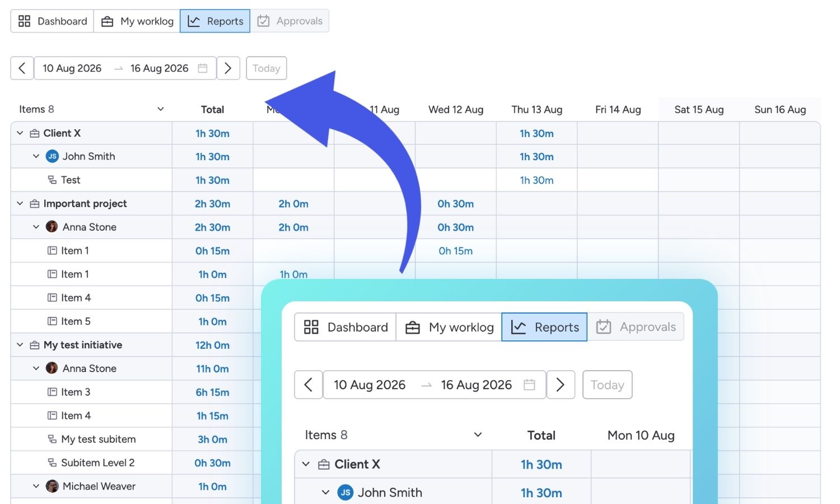The image size is (840, 504).
Task: Open the Approvals tab in the main view
Action: 290,21
